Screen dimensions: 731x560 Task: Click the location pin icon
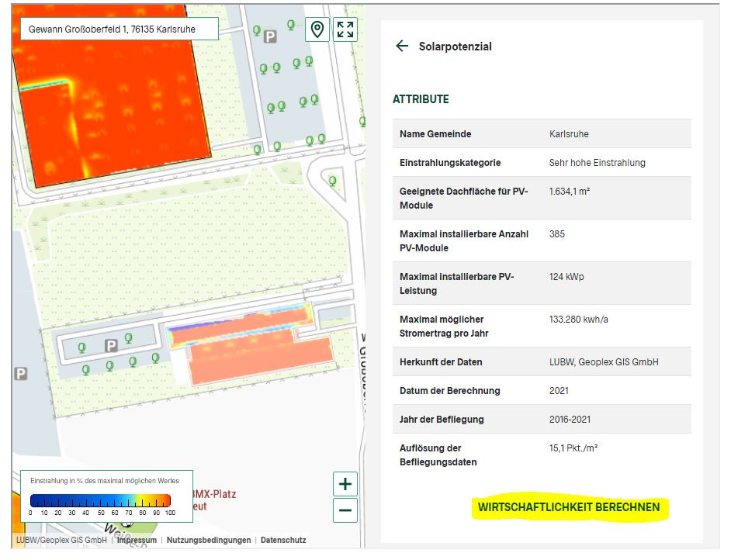(317, 30)
